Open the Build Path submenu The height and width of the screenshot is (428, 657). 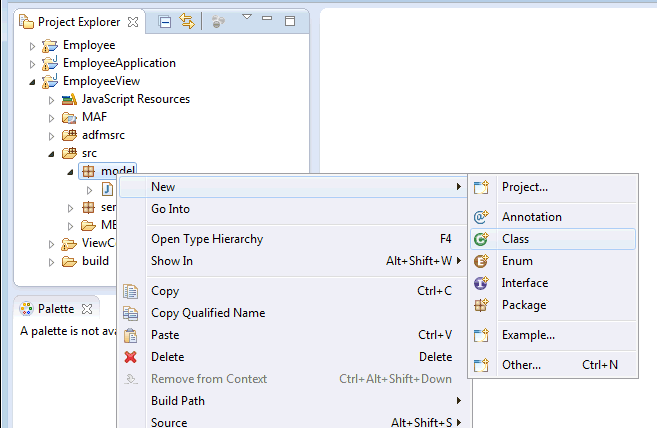[x=293, y=401]
